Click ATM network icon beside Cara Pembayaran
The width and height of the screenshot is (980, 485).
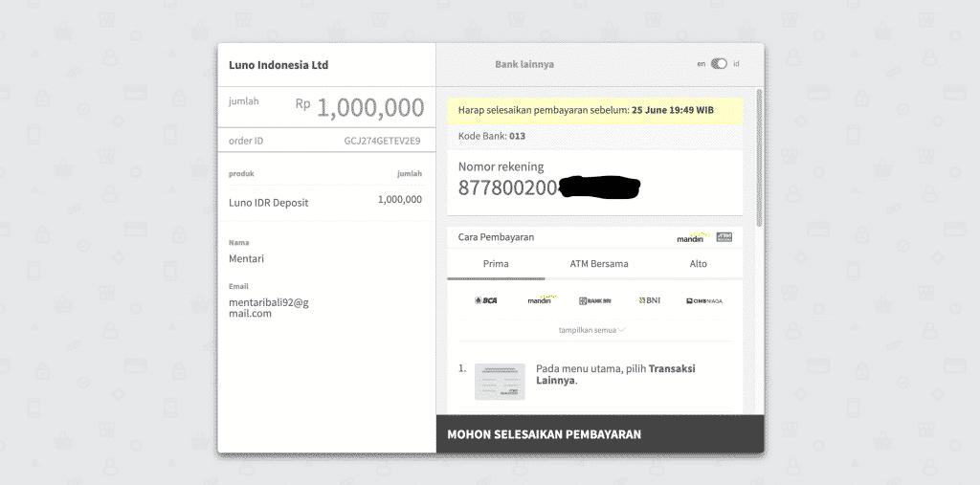click(x=724, y=236)
